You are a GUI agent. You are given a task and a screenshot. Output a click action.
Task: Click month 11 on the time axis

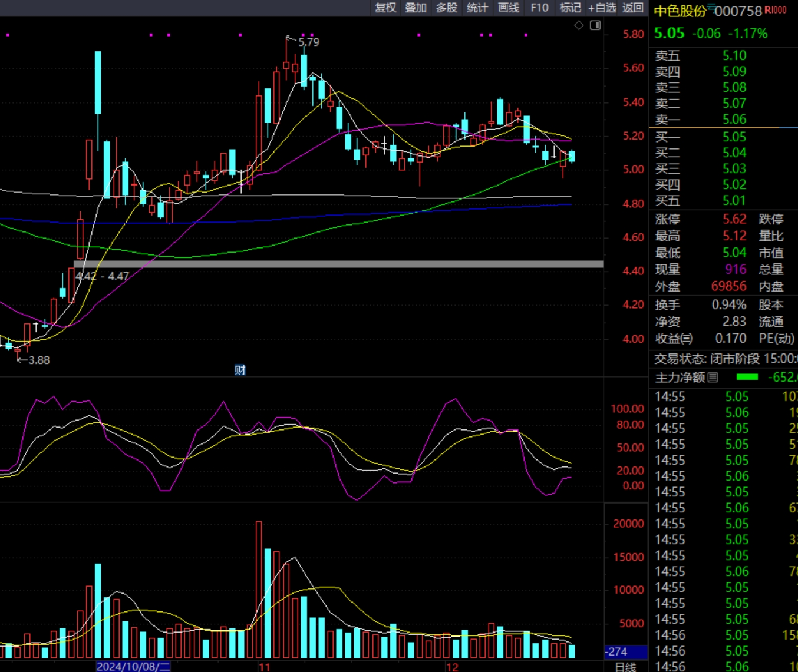264,667
